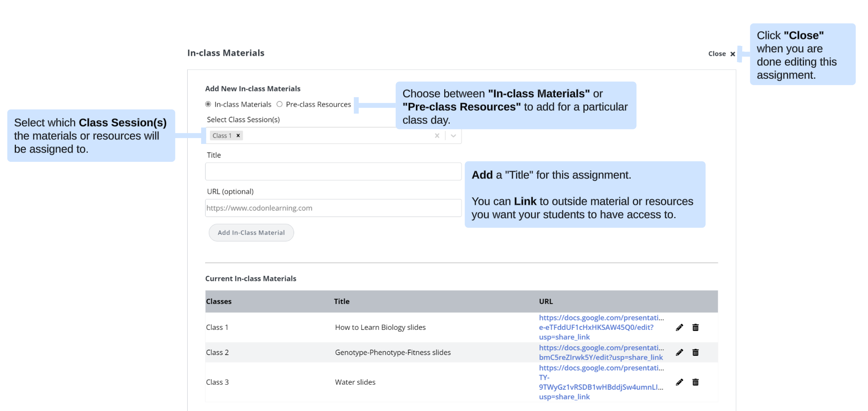868x411 pixels.
Task: Open the class session selection box
Action: (336, 136)
